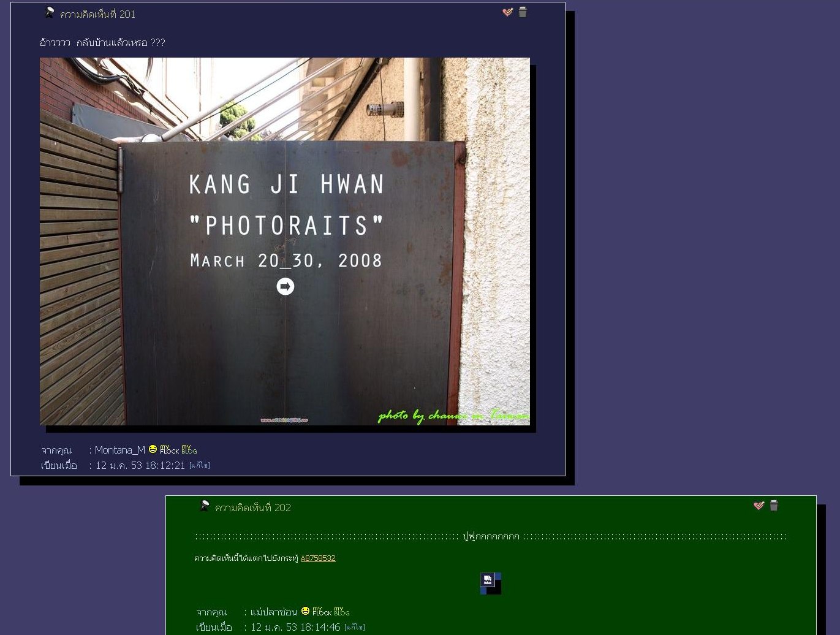The image size is (840, 635).
Task: Open the Kang Ji Hwan Photoraits photo
Action: (x=285, y=241)
